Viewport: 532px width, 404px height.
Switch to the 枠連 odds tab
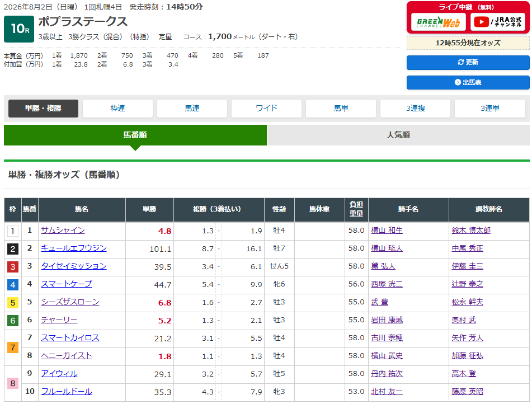[x=117, y=109]
